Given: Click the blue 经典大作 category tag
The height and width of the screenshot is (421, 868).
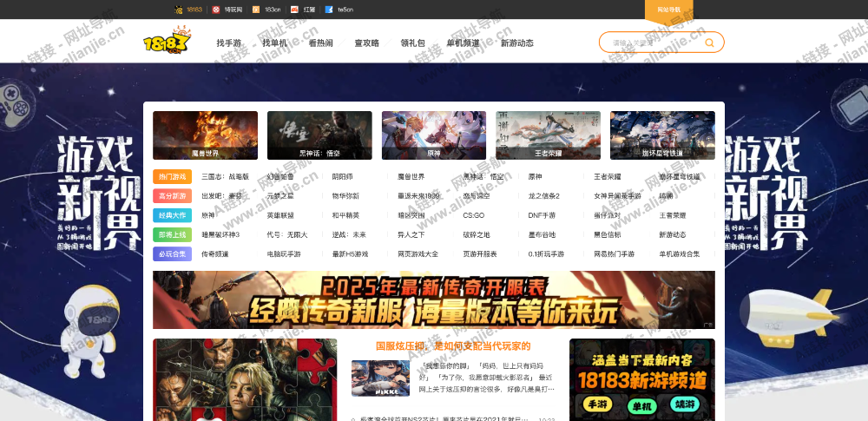Looking at the screenshot, I should point(172,215).
